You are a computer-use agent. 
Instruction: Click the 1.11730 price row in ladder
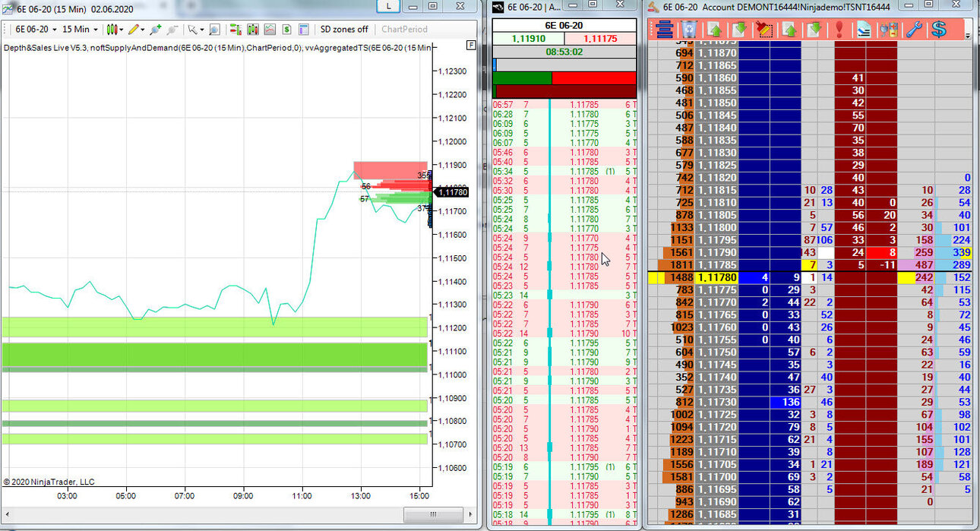(x=717, y=402)
